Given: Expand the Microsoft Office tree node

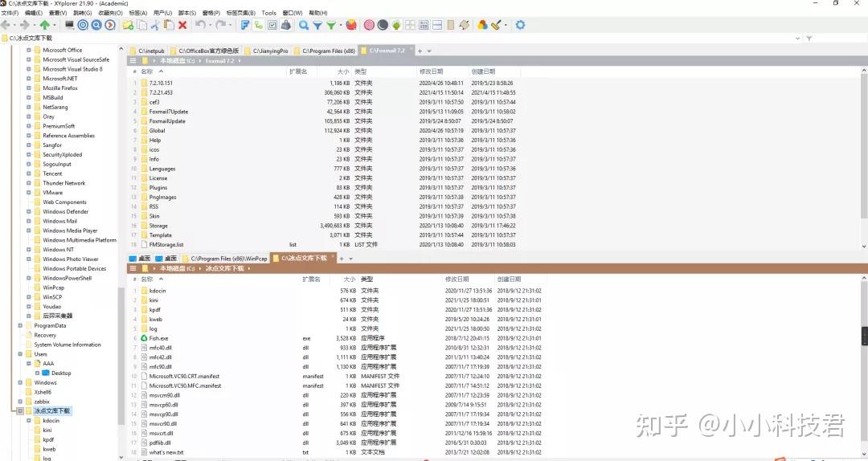Looking at the screenshot, I should pyautogui.click(x=29, y=50).
